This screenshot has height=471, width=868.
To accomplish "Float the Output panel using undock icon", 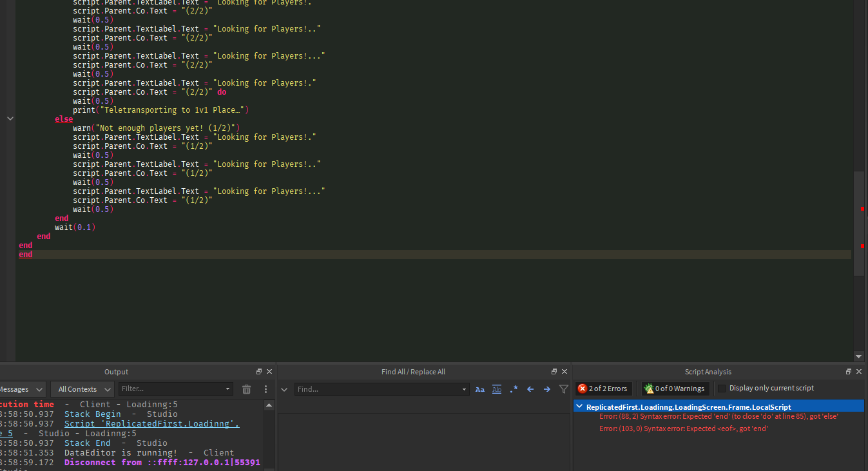I will click(259, 372).
